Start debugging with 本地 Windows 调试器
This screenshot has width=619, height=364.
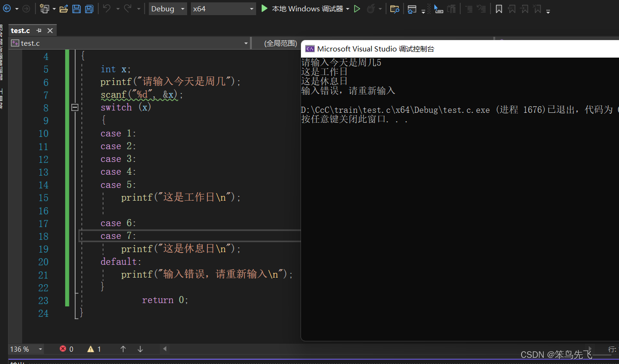pyautogui.click(x=302, y=8)
